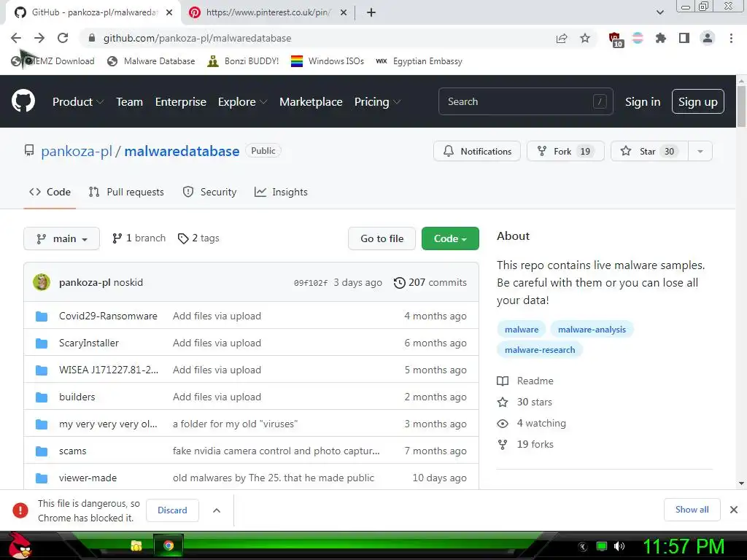Fork the repository with Fork button
The height and width of the screenshot is (560, 747).
pyautogui.click(x=565, y=152)
